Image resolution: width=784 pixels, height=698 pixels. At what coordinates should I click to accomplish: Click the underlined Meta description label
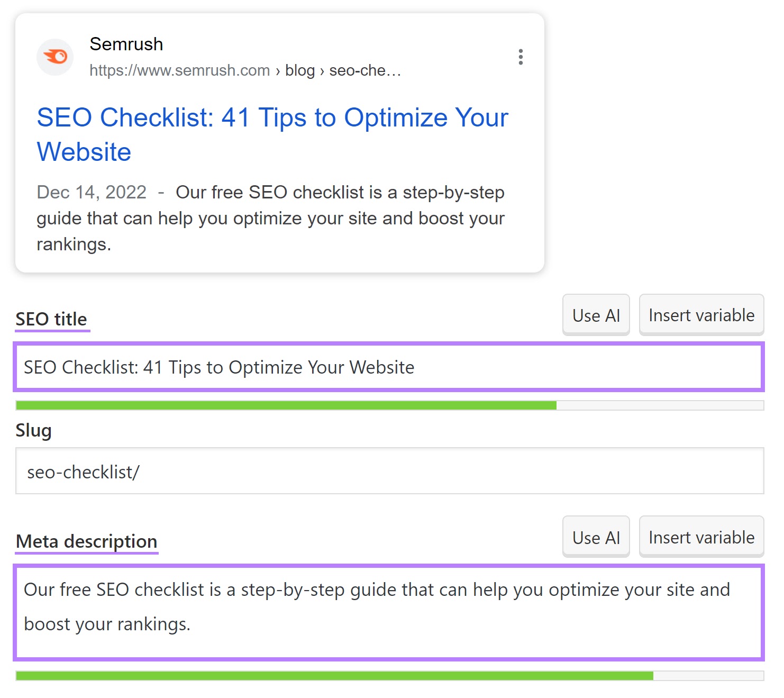[x=86, y=541]
